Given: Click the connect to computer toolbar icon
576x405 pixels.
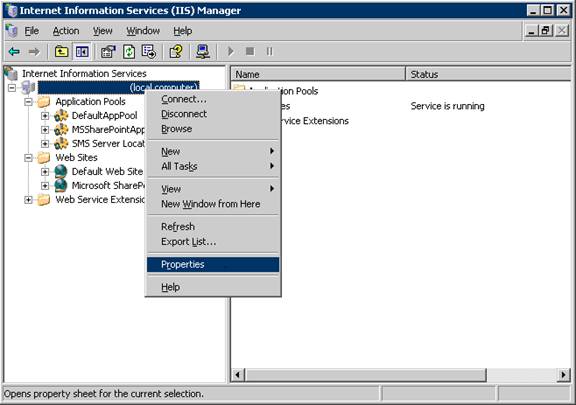Looking at the screenshot, I should click(x=203, y=51).
